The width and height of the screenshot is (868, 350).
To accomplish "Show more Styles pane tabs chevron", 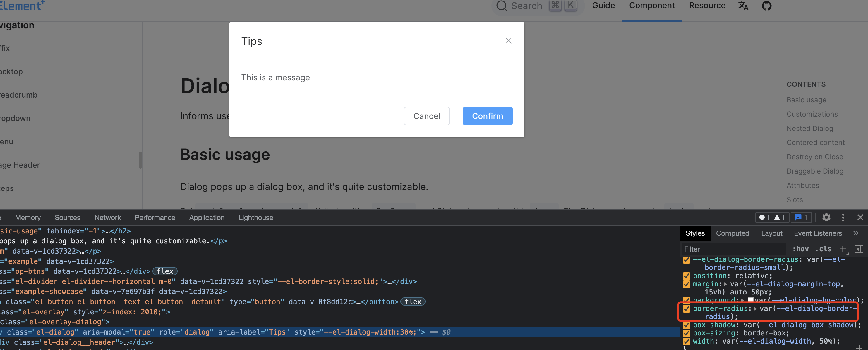I will click(x=855, y=233).
